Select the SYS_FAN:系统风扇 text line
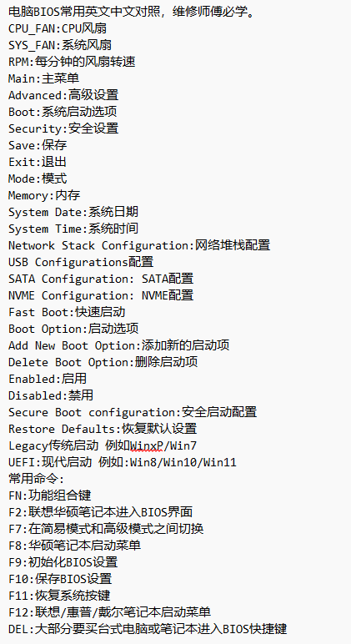 point(60,45)
